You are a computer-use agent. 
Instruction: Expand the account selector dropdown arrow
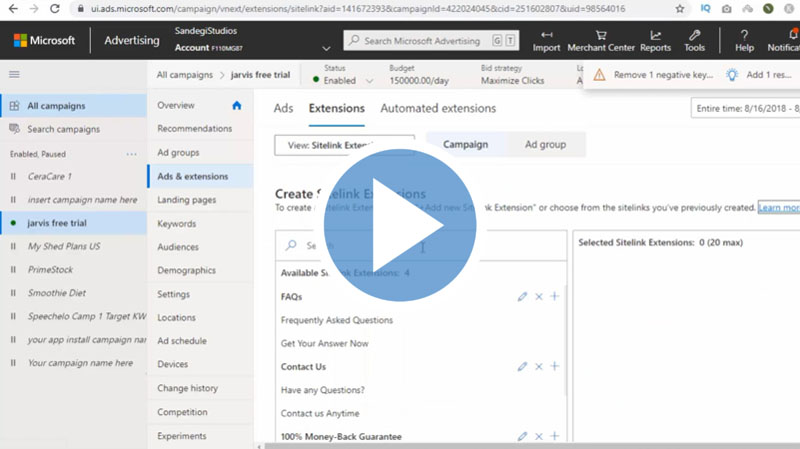326,48
